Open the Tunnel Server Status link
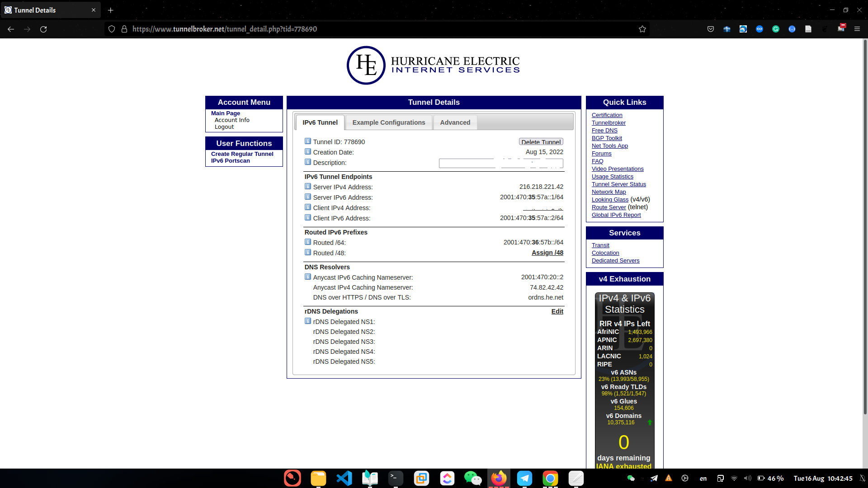This screenshot has width=868, height=488. point(619,184)
